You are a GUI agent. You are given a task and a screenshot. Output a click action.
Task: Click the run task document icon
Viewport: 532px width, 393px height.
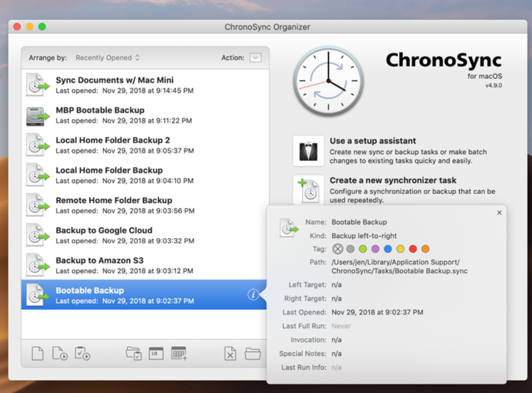[60, 353]
